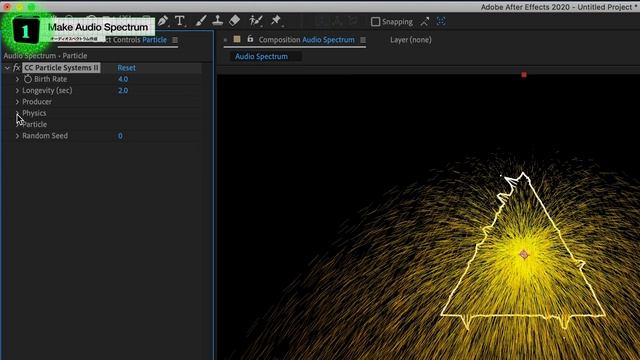Click the Random Seed value 0
Screen dimensions: 640x360
120,136
